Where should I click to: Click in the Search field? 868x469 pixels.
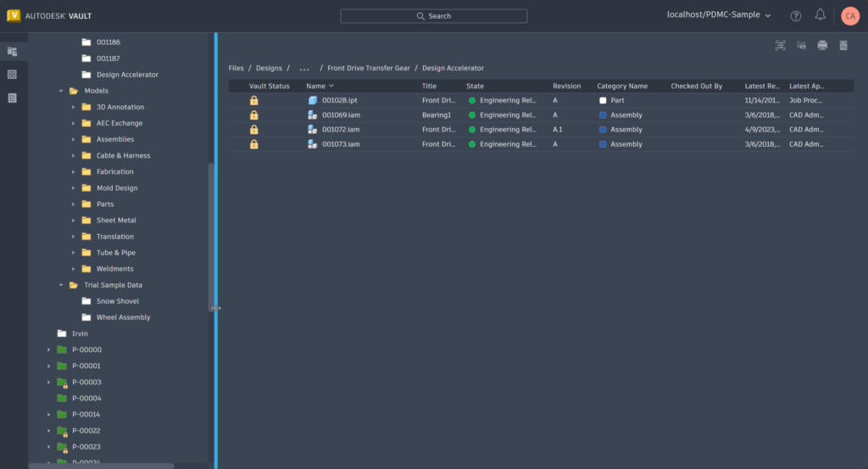434,16
